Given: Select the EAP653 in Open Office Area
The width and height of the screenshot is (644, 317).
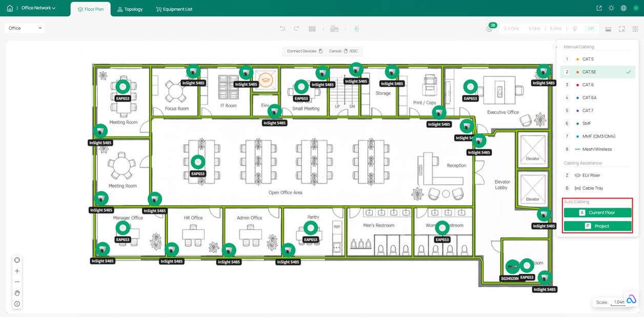Looking at the screenshot, I should click(x=198, y=162).
